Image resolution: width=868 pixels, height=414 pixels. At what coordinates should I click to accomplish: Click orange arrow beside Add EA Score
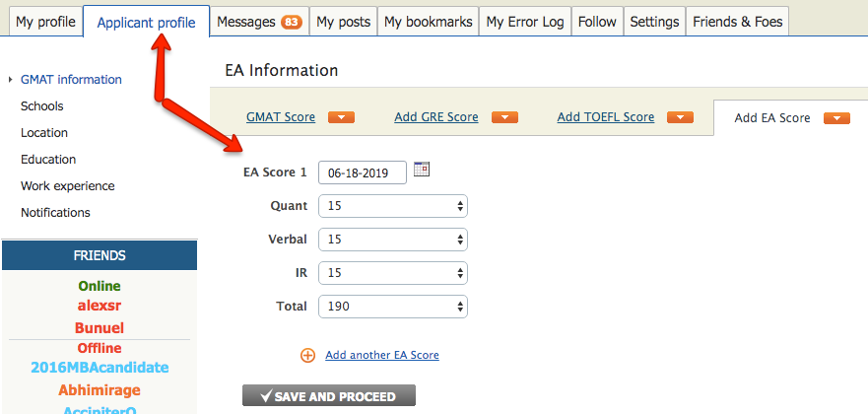(x=836, y=118)
